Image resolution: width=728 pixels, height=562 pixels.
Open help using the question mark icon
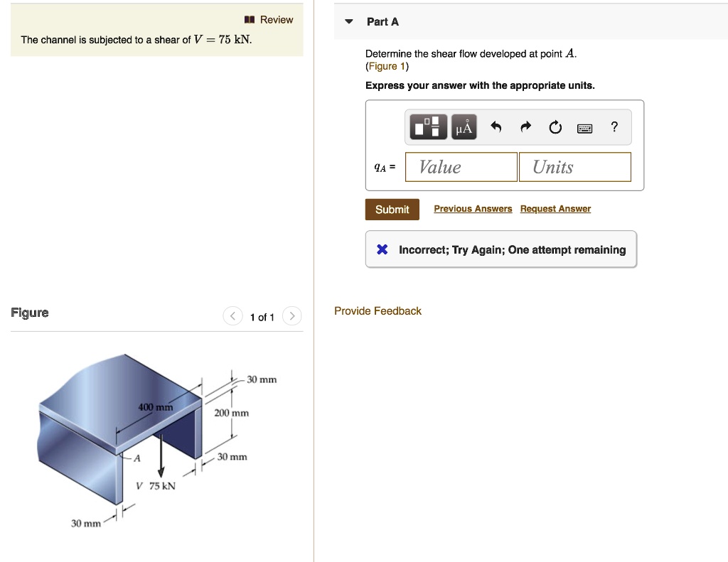(x=614, y=127)
